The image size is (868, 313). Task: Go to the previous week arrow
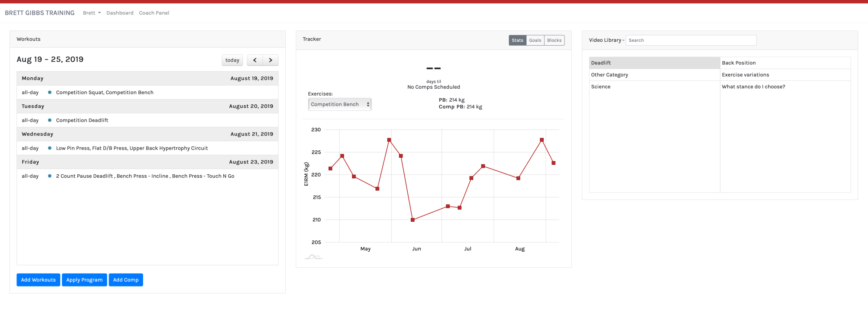255,60
